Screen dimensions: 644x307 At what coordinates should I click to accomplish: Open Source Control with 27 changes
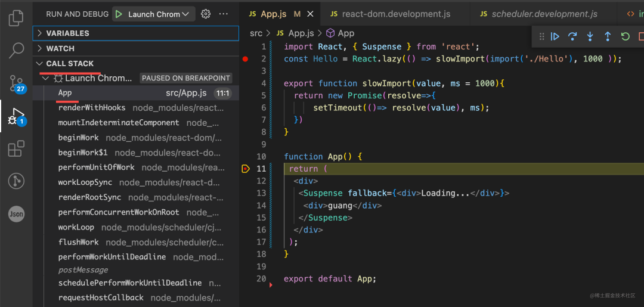click(17, 83)
